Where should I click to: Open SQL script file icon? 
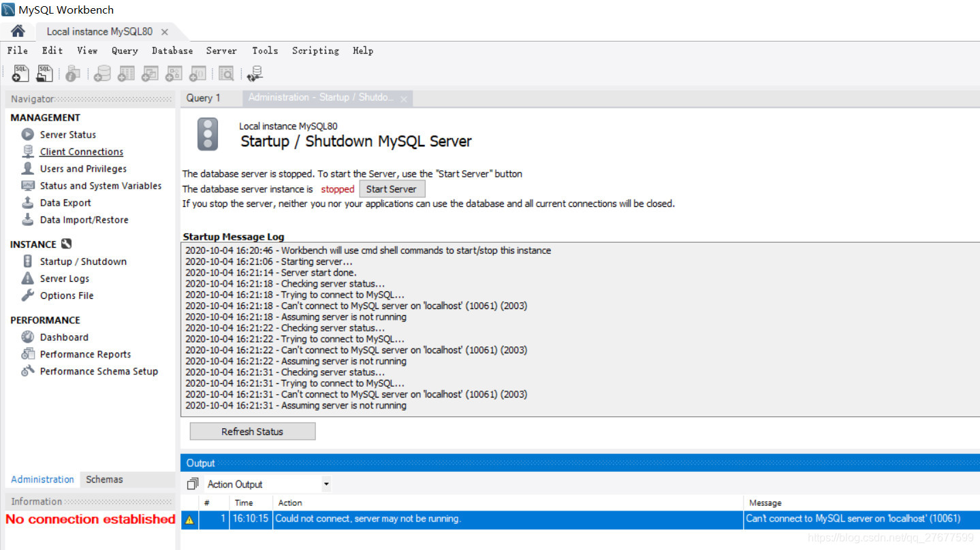(45, 73)
